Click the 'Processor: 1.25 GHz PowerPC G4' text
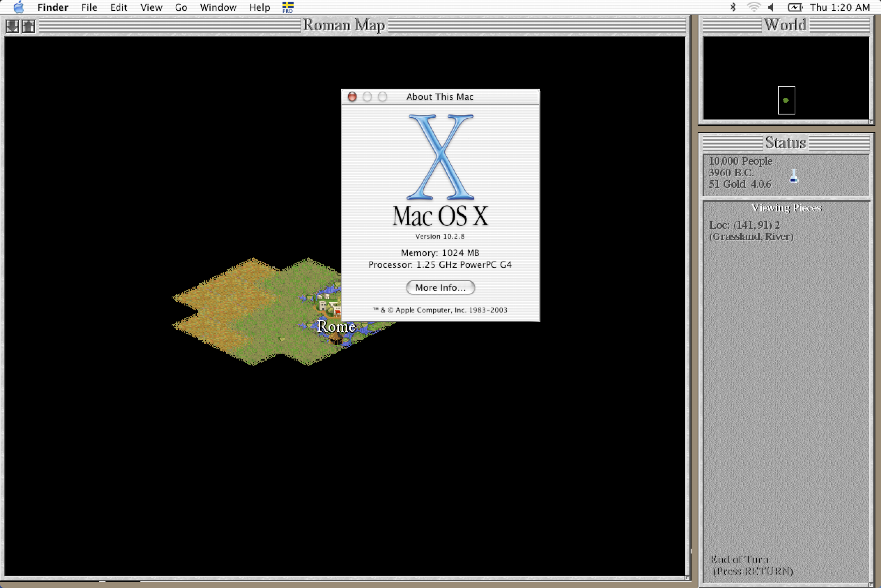Viewport: 881px width, 588px height. (x=440, y=265)
